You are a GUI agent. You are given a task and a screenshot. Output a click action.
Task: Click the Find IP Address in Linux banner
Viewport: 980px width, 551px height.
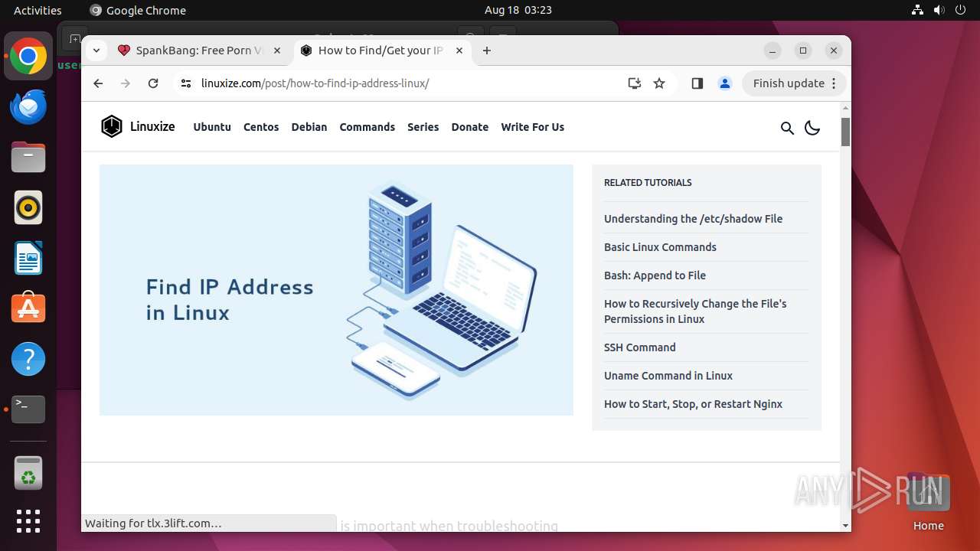click(336, 290)
